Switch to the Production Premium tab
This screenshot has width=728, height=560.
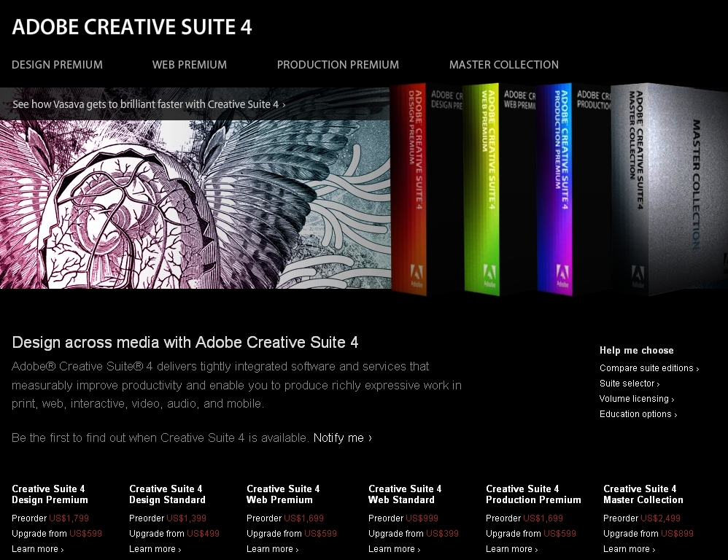tap(338, 65)
